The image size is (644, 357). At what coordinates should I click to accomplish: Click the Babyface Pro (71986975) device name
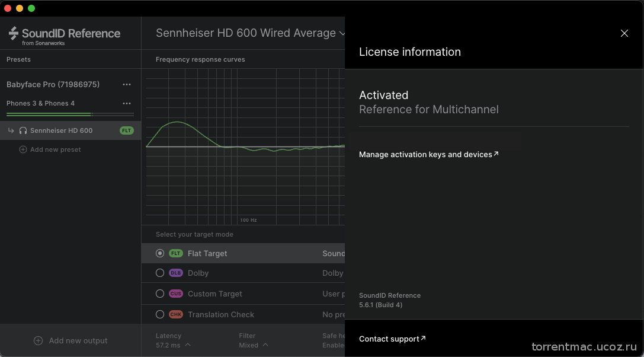click(x=53, y=84)
